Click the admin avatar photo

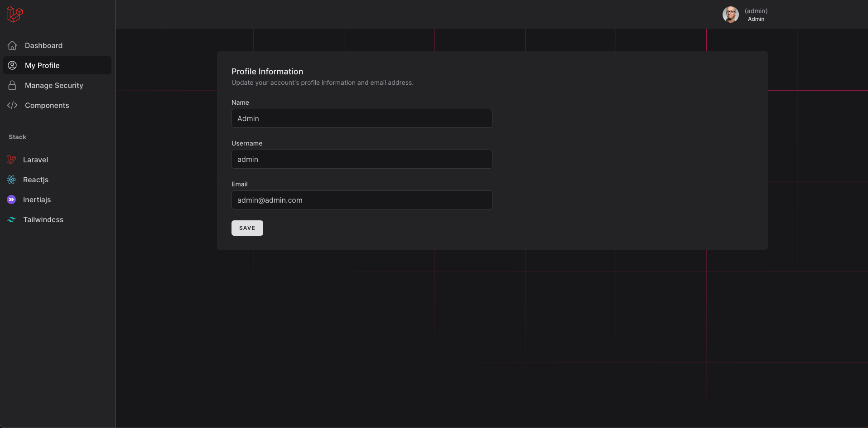click(730, 15)
